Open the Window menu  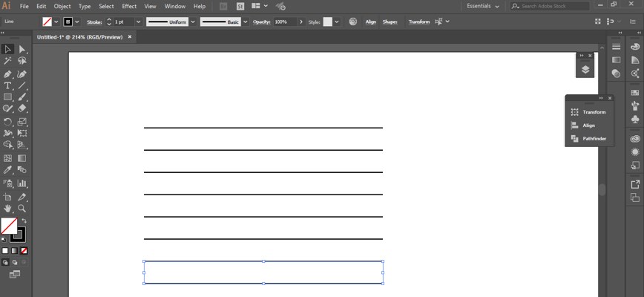175,7
